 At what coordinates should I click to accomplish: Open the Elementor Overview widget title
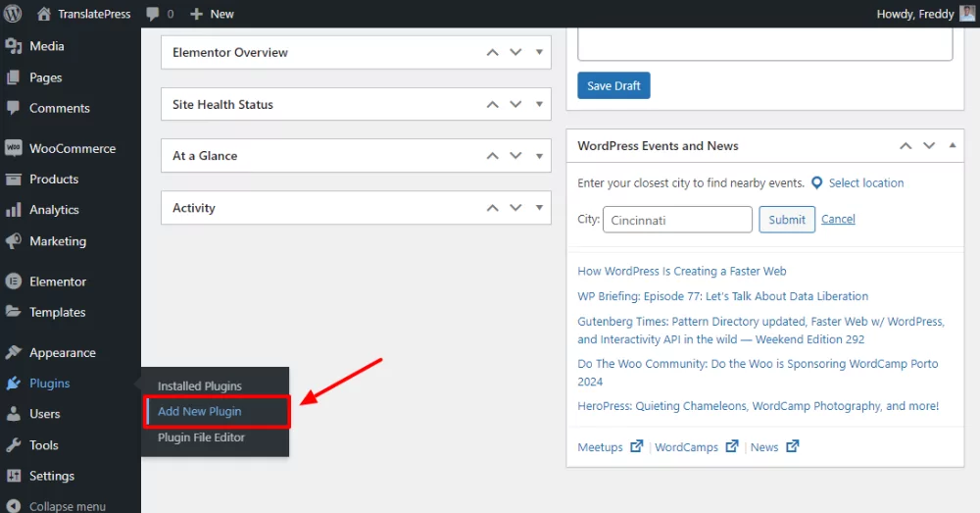230,53
